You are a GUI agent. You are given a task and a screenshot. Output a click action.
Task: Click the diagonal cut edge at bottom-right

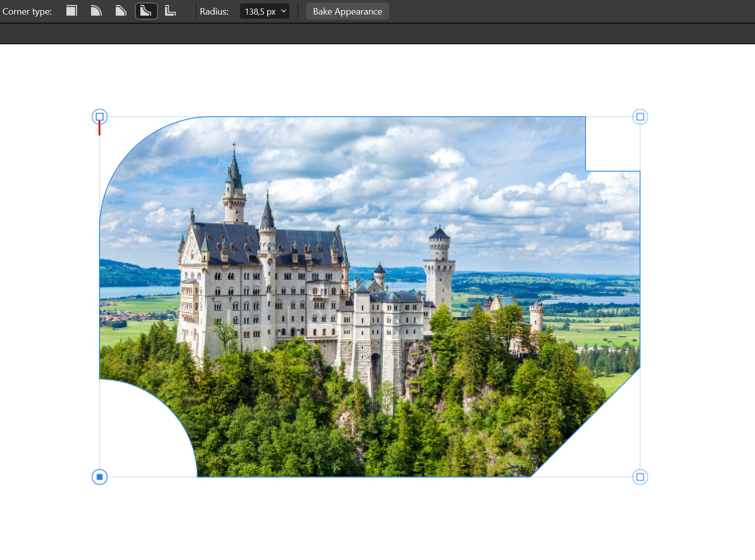point(585,423)
